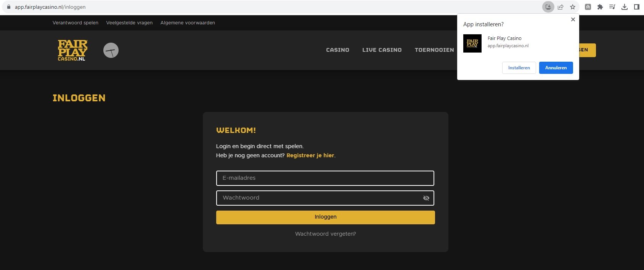Open Veelgestelde vragen link
The height and width of the screenshot is (270, 644).
click(x=129, y=23)
